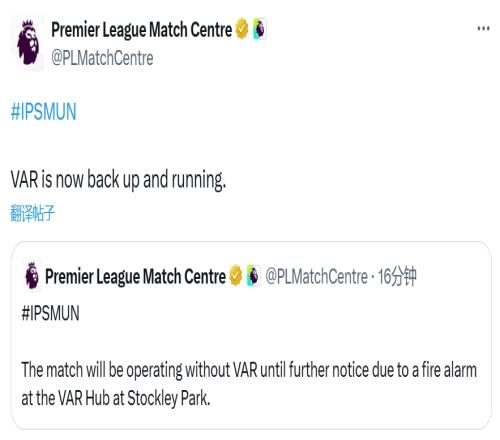Image resolution: width=500 pixels, height=440 pixels.
Task: Click the quoted post card border area
Action: pos(251,335)
